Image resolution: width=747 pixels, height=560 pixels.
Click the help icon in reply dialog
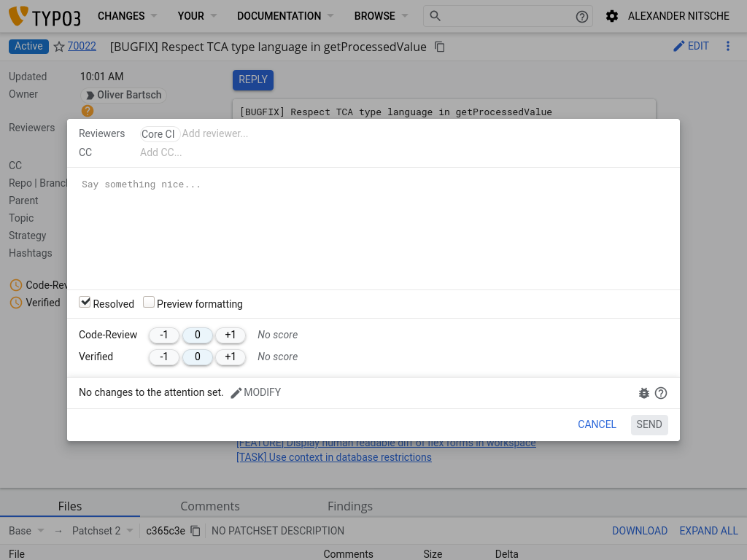pos(661,393)
